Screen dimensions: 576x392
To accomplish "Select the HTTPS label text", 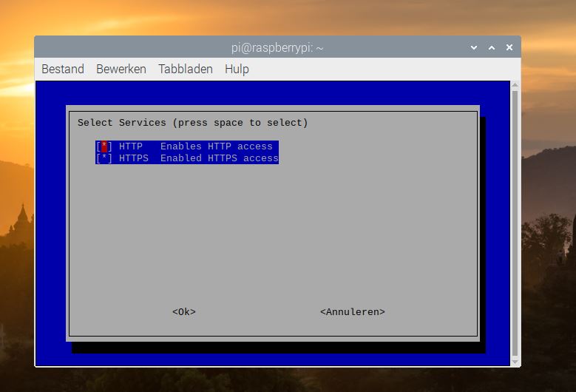I will 134,158.
